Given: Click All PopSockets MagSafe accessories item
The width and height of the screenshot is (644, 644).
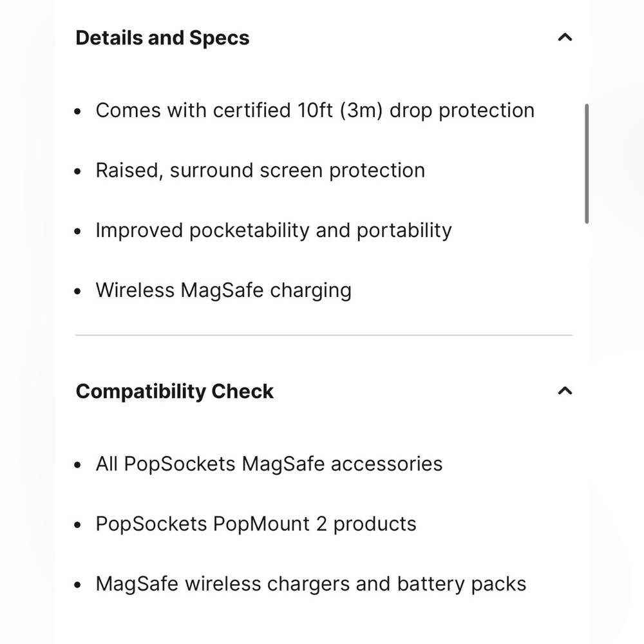Looking at the screenshot, I should [269, 464].
